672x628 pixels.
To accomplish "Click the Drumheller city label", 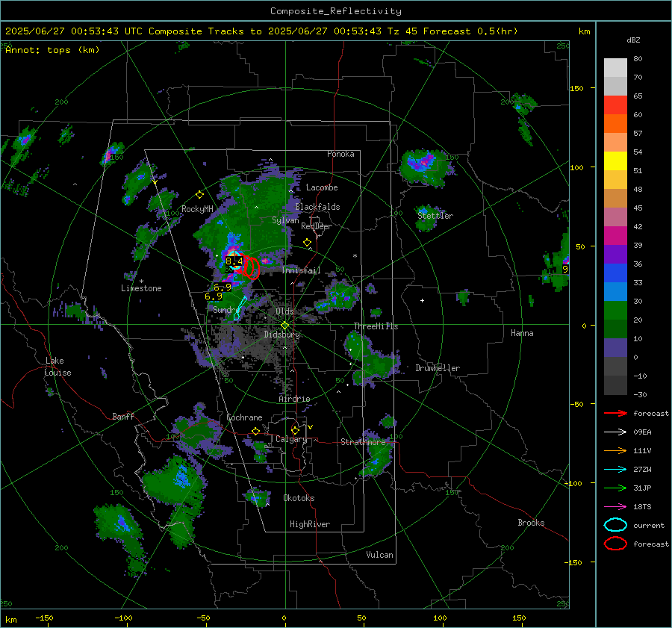I will coord(438,368).
